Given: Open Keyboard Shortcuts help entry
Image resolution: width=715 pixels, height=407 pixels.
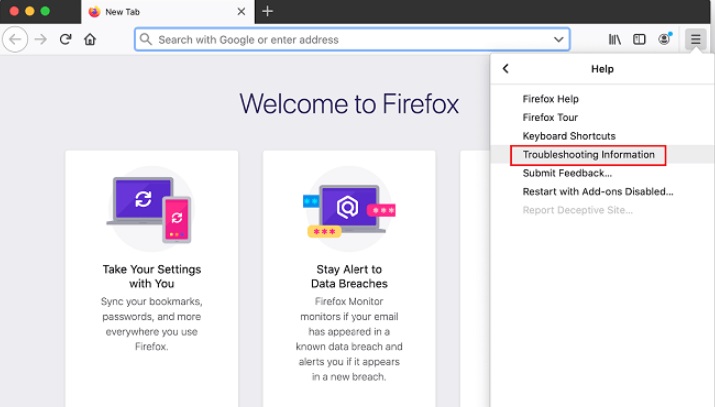Looking at the screenshot, I should coord(569,136).
